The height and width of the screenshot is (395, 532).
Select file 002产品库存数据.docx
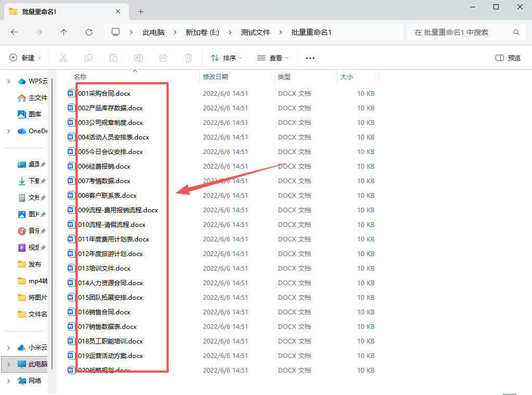click(110, 108)
